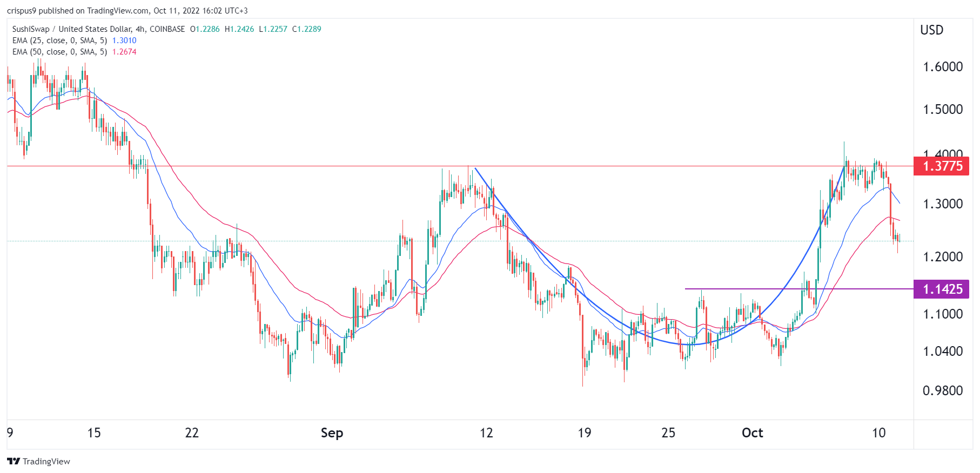Click the 0.9800 price axis value

pos(943,391)
